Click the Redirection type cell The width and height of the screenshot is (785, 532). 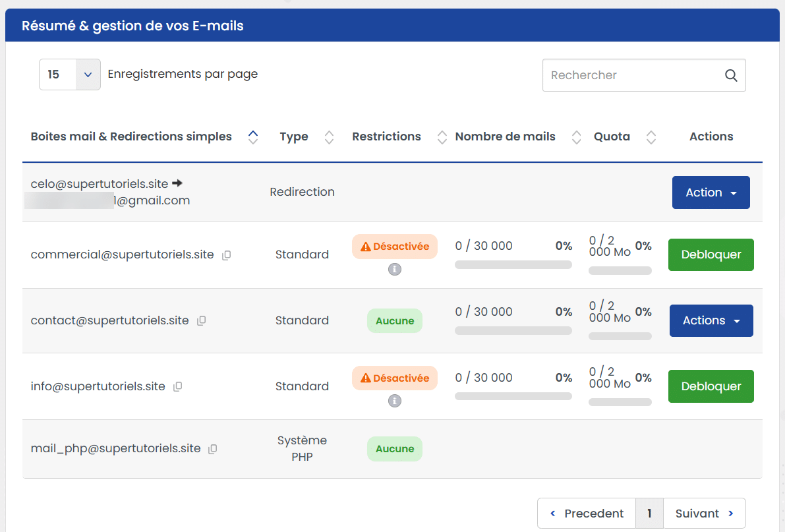pyautogui.click(x=302, y=192)
